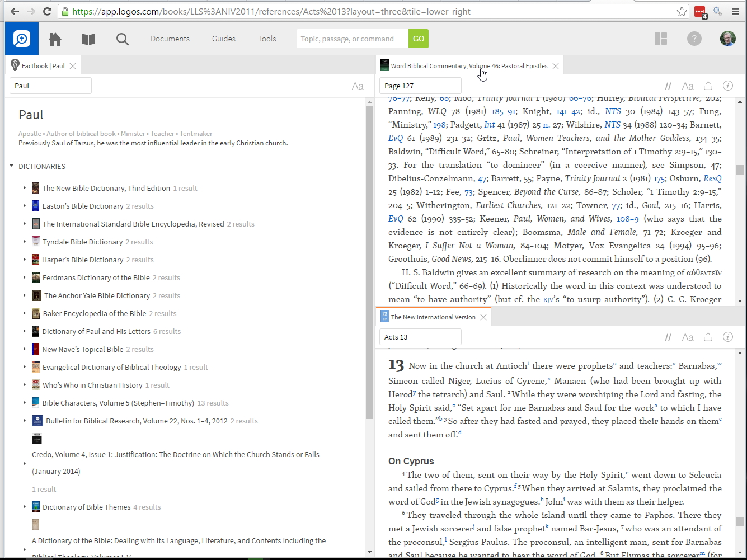This screenshot has width=747, height=560.
Task: Click share icon in Word Biblical Commentary panel
Action: (x=708, y=86)
